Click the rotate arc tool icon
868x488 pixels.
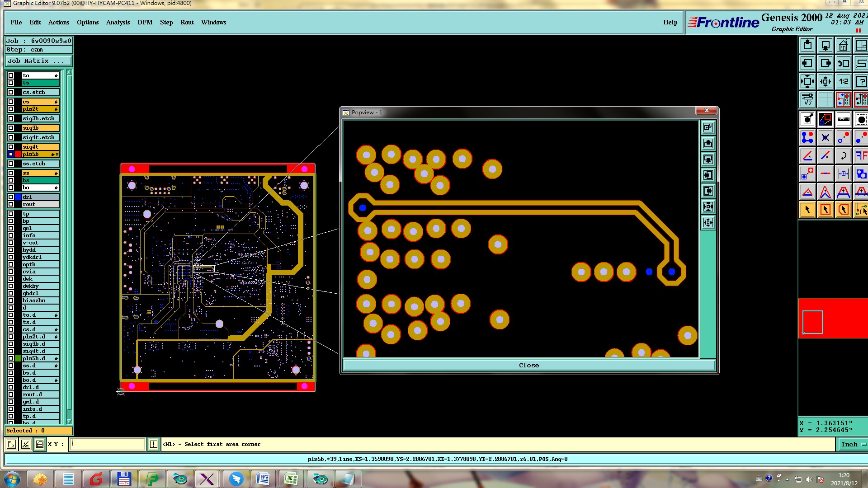pos(843,155)
